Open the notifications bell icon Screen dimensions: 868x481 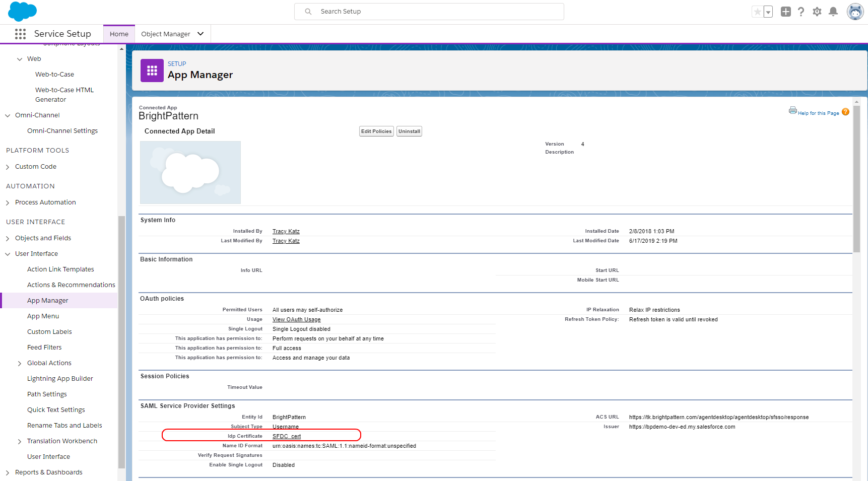pyautogui.click(x=833, y=12)
